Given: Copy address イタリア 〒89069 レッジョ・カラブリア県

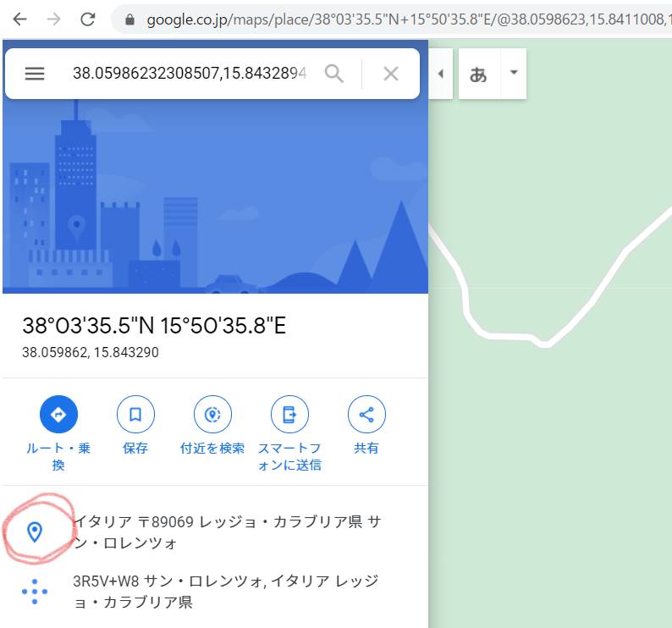Looking at the screenshot, I should tap(227, 532).
